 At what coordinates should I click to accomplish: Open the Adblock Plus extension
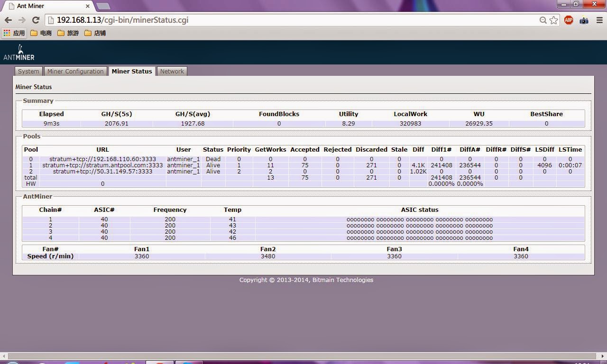[569, 20]
